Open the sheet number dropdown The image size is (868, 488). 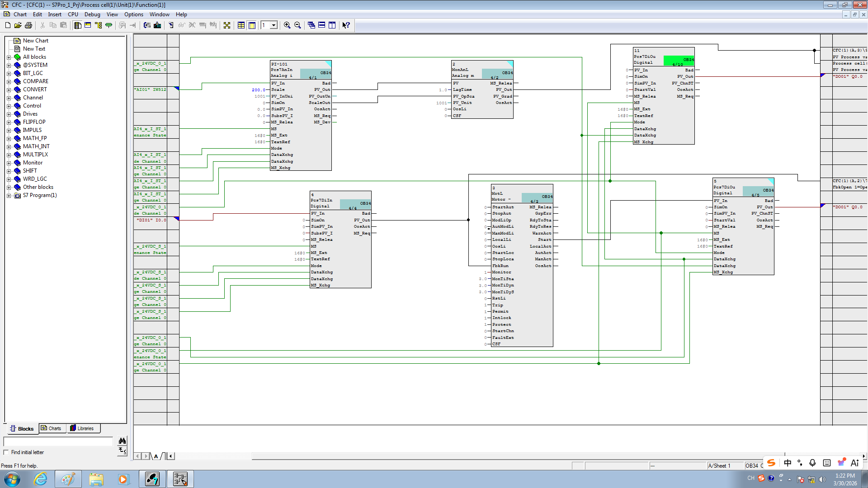coord(274,25)
